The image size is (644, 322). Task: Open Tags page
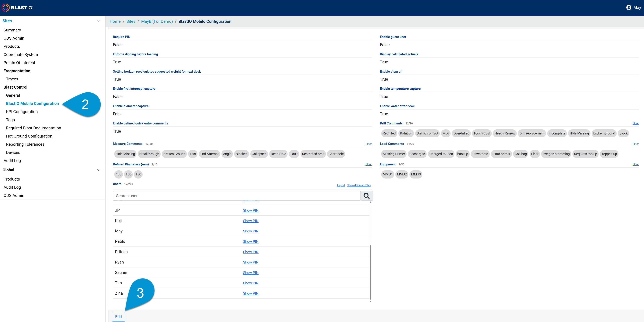point(10,120)
